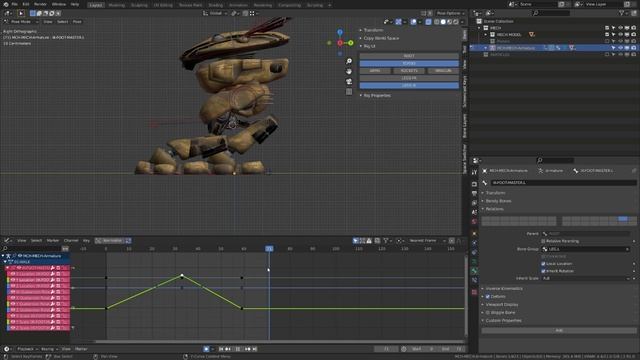
Task: Toggle camera view icon in viewport
Action: 349,82
